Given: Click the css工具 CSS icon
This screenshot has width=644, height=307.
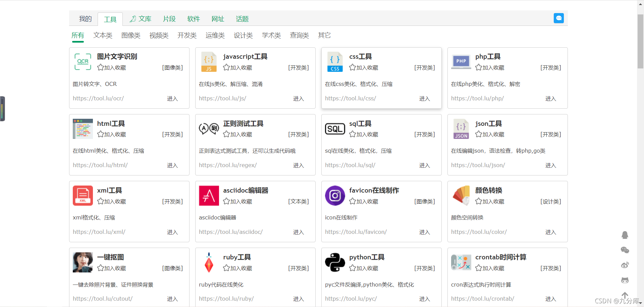Looking at the screenshot, I should [x=335, y=62].
